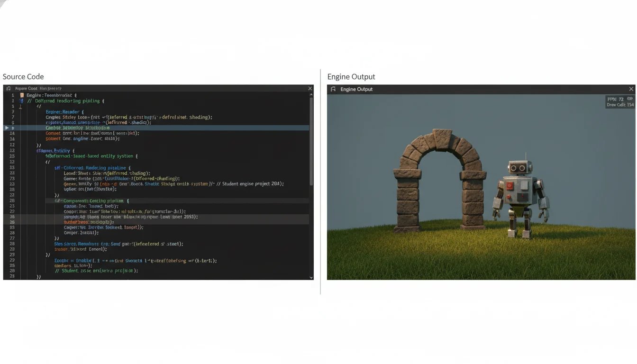Click the Engine Output title bar icon
Screen dimensions: 637x364
(x=333, y=89)
